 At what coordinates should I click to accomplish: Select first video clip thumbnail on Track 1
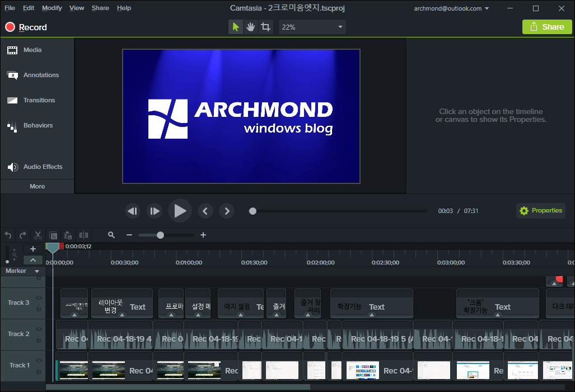73,370
